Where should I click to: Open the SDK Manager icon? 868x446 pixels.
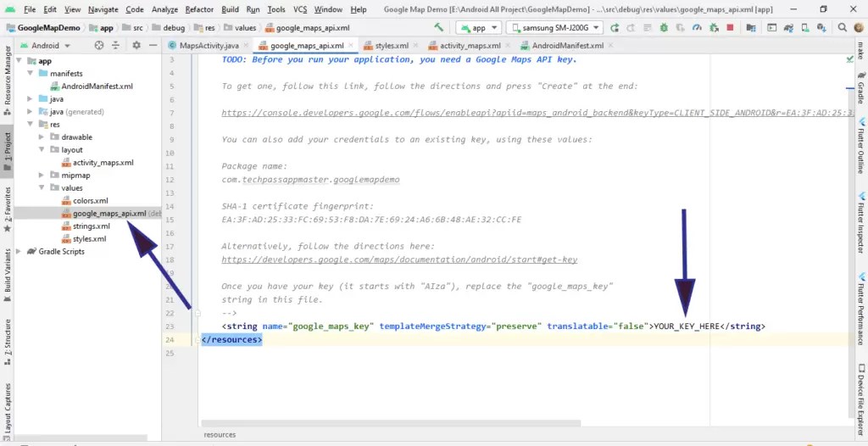tap(822, 28)
